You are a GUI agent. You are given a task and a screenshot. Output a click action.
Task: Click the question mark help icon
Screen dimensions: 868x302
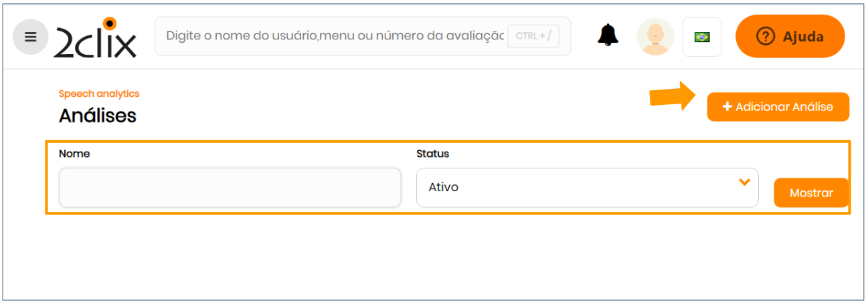(765, 36)
